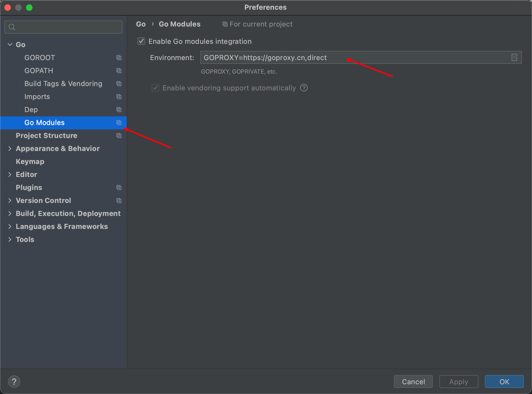This screenshot has width=532, height=394.
Task: Confirm with the OK button
Action: coord(504,382)
